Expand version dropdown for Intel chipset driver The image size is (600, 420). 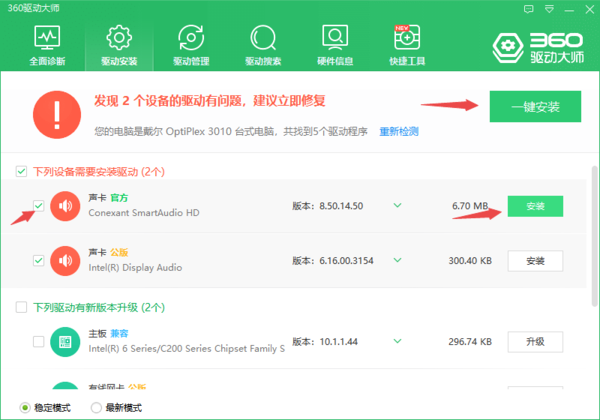397,342
